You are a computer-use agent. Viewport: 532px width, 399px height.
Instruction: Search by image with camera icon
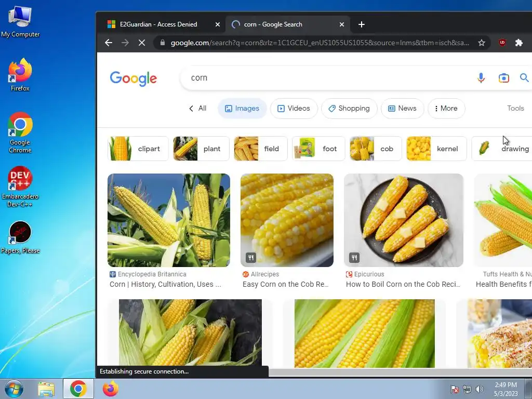(x=504, y=78)
